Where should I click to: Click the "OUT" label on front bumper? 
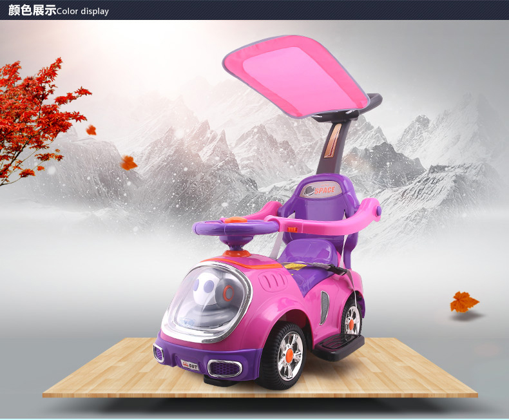(x=191, y=365)
